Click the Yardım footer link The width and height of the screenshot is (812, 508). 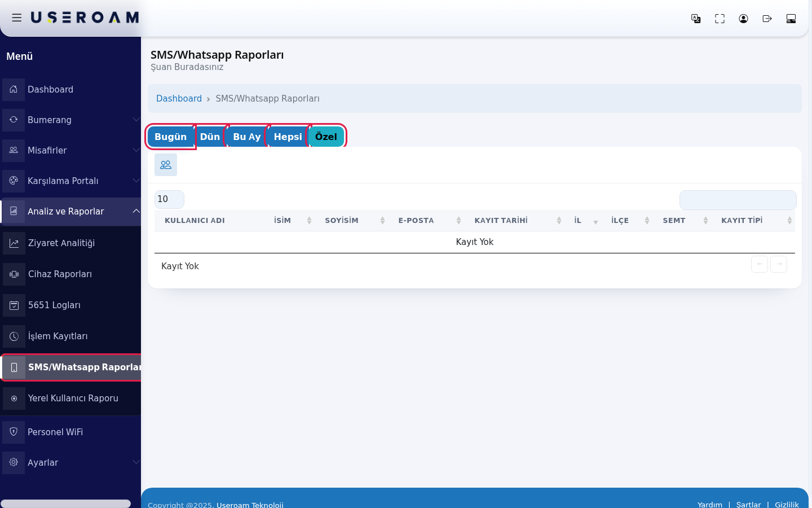click(710, 504)
